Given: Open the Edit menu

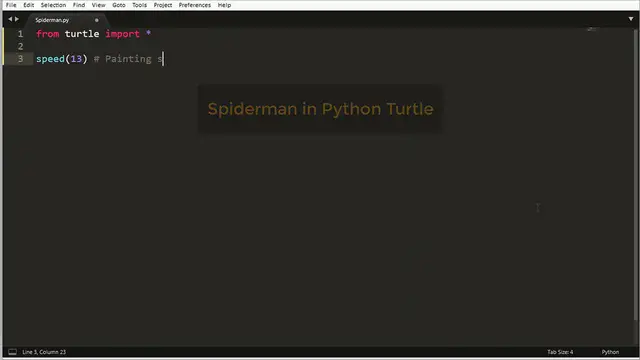Looking at the screenshot, I should [x=29, y=5].
